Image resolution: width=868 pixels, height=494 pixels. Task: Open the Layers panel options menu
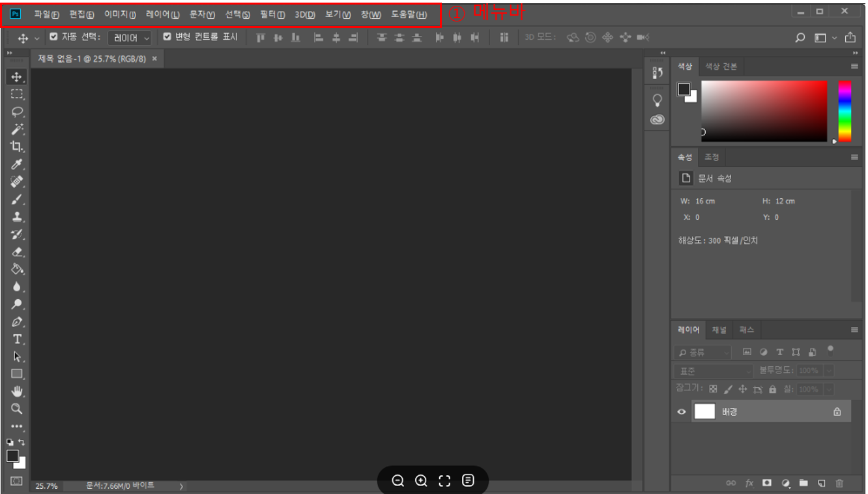854,330
